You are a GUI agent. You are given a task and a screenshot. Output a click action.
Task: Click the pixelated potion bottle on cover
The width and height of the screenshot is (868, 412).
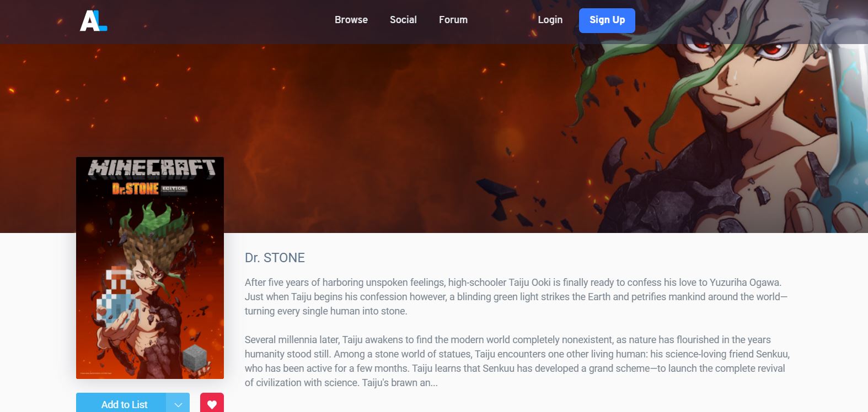click(116, 296)
